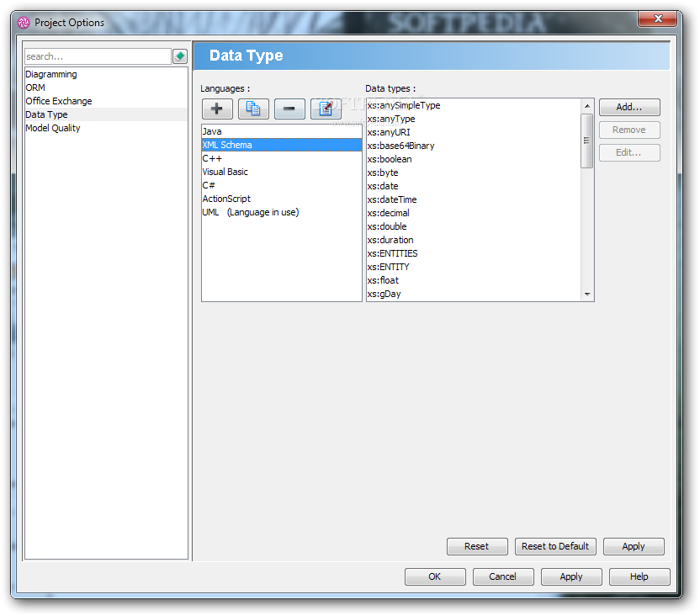Select C# in the languages list
The height and width of the screenshot is (616, 700).
[x=281, y=185]
